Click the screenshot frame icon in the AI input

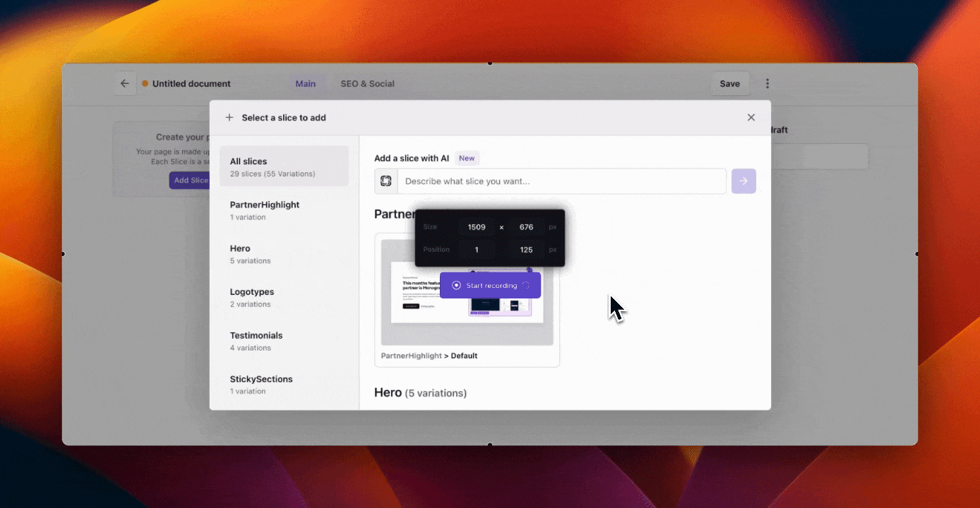click(x=386, y=181)
